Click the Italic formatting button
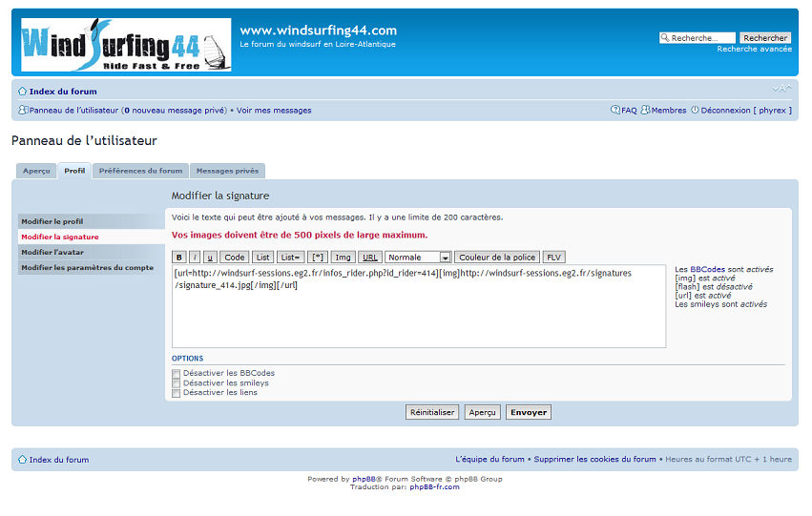Image resolution: width=812 pixels, height=516 pixels. tap(195, 258)
